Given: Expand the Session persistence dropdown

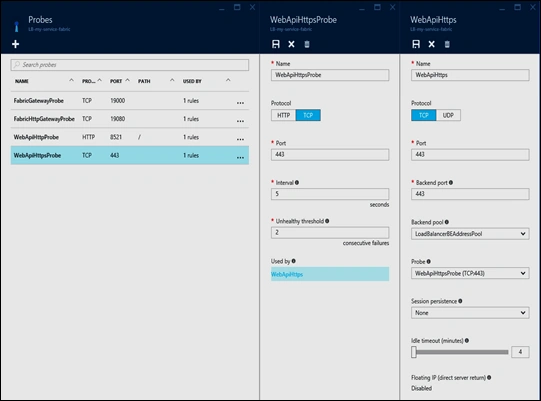Looking at the screenshot, I should pos(470,313).
